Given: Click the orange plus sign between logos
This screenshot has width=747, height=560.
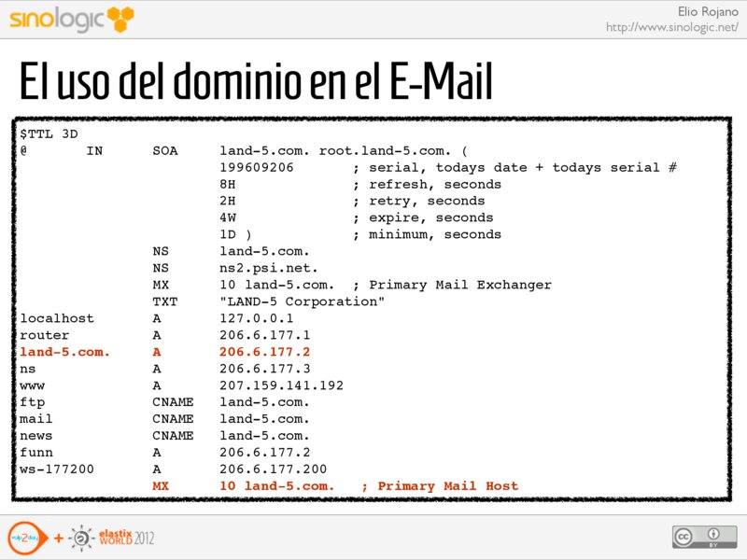Looking at the screenshot, I should click(x=58, y=539).
